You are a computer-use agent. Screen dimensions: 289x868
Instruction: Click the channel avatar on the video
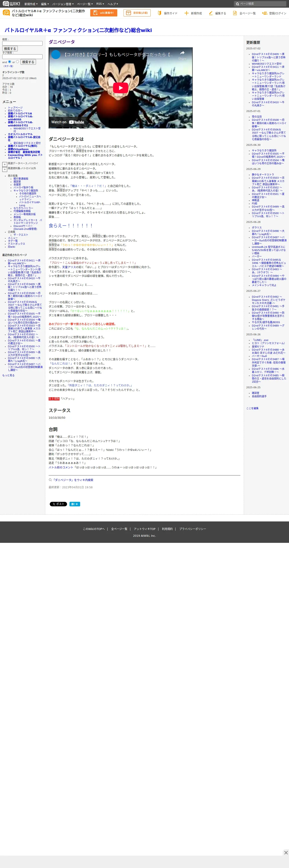point(56,54)
